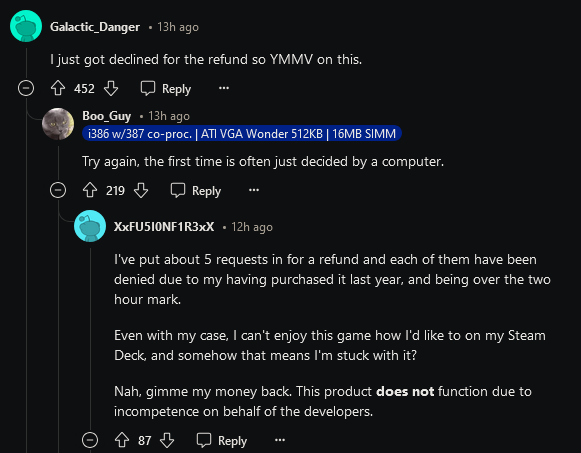
Task: Downvote the comment with 87 points
Action: [x=167, y=440]
